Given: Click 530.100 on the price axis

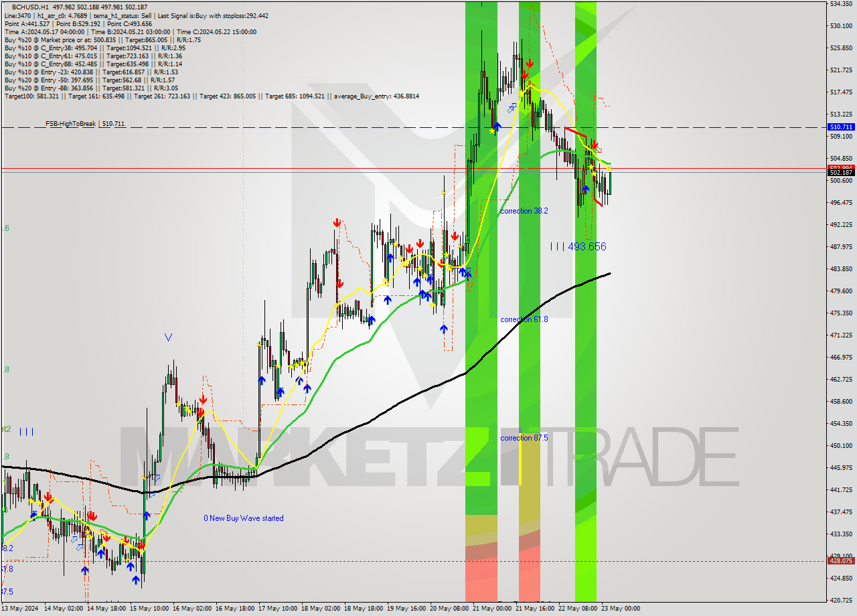Looking at the screenshot, I should point(841,25).
